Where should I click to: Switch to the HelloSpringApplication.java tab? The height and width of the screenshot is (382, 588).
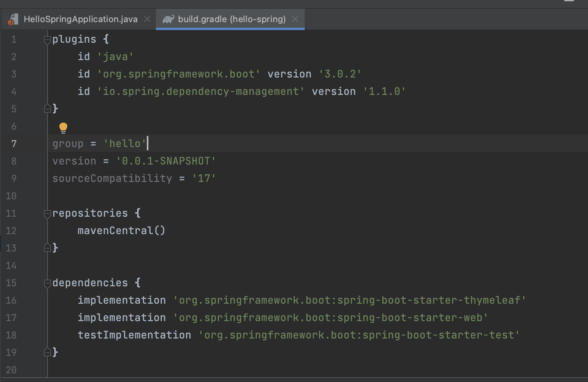coord(80,19)
